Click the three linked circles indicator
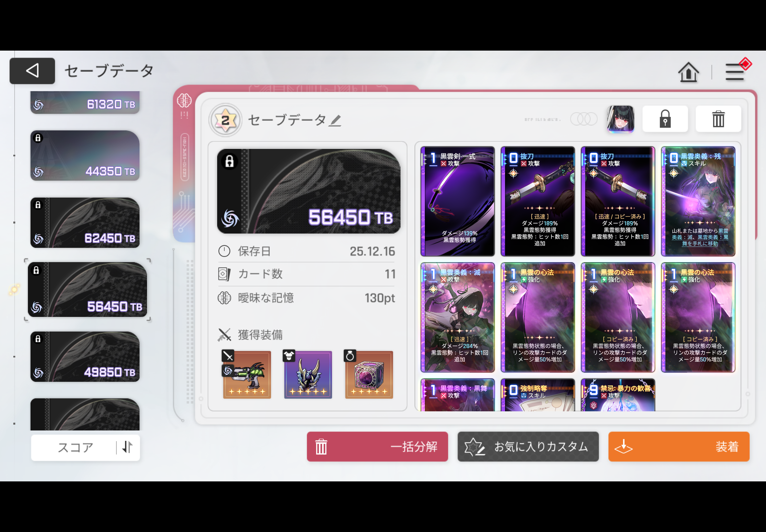This screenshot has height=532, width=766. (583, 119)
